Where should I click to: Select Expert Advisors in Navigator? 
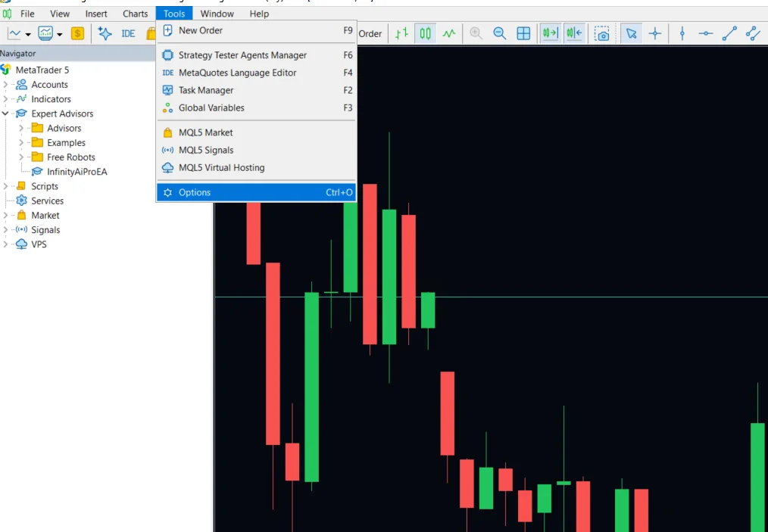point(62,114)
